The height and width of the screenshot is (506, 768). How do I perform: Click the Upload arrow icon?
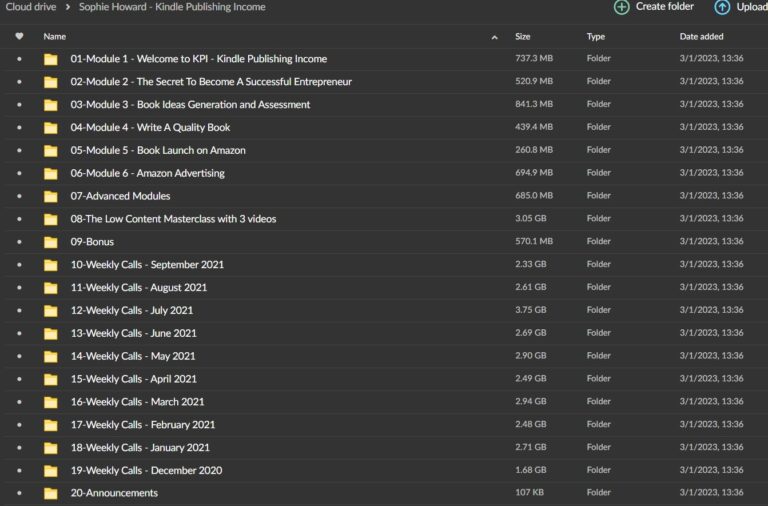click(x=722, y=7)
